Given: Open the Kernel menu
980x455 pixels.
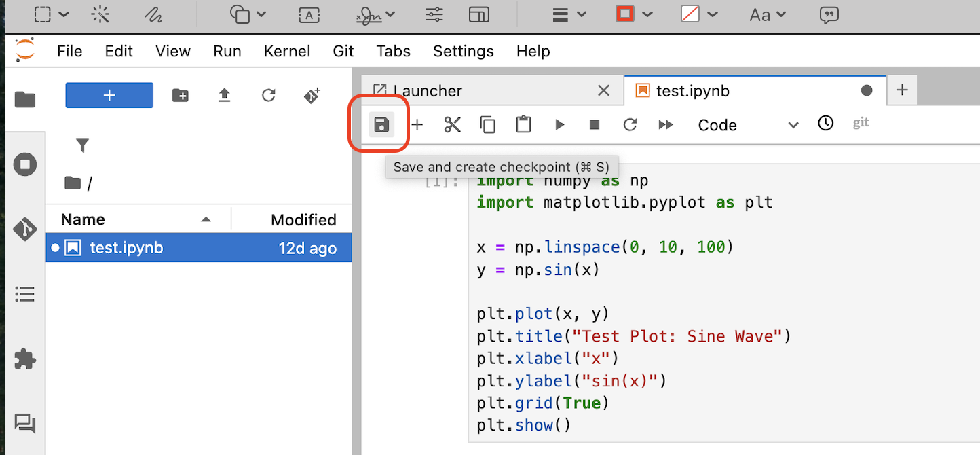Looking at the screenshot, I should tap(287, 51).
